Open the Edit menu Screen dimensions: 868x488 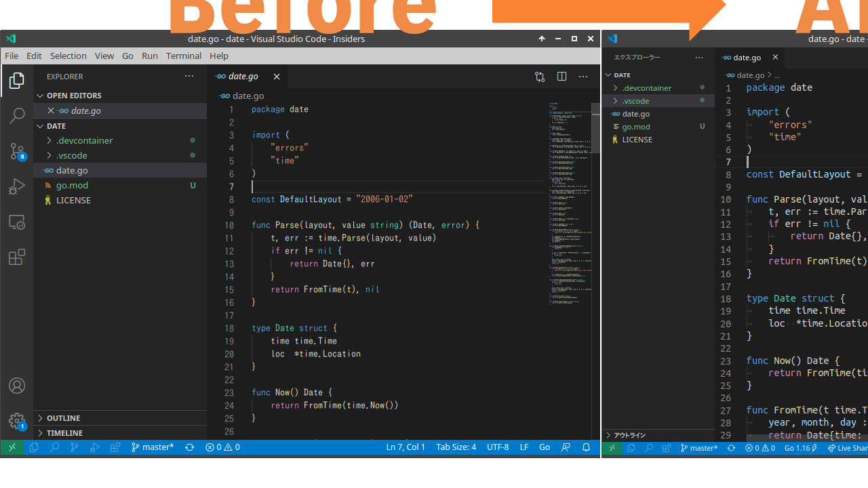click(x=34, y=56)
